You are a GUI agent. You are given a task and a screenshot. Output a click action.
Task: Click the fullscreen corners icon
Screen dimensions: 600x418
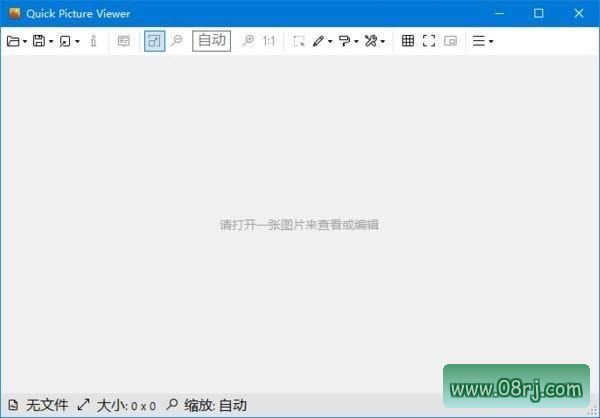click(x=429, y=41)
